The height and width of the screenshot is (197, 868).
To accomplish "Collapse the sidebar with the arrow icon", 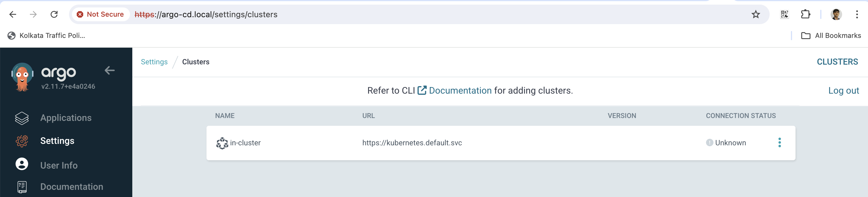I will 110,70.
